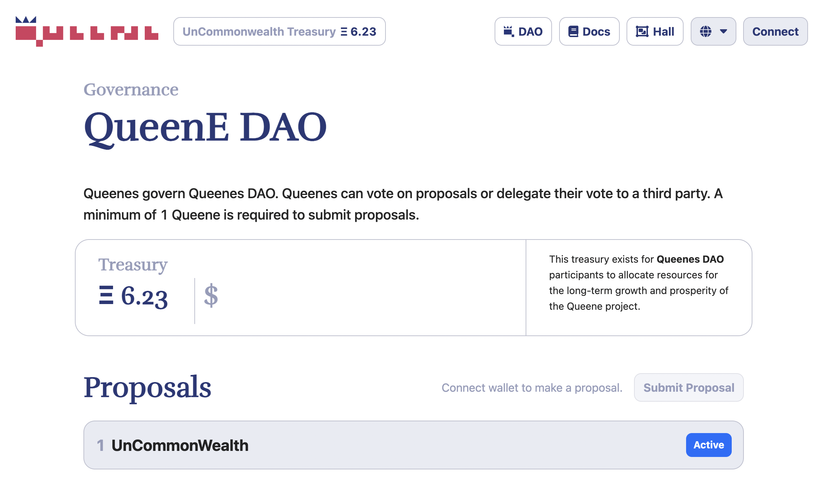Open the Docs page
The image size is (833, 504).
pyautogui.click(x=589, y=31)
